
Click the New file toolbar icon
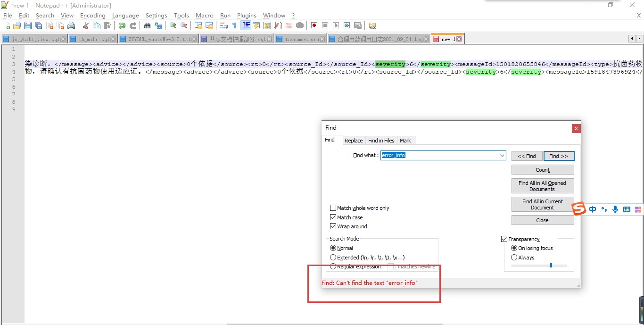(7, 25)
